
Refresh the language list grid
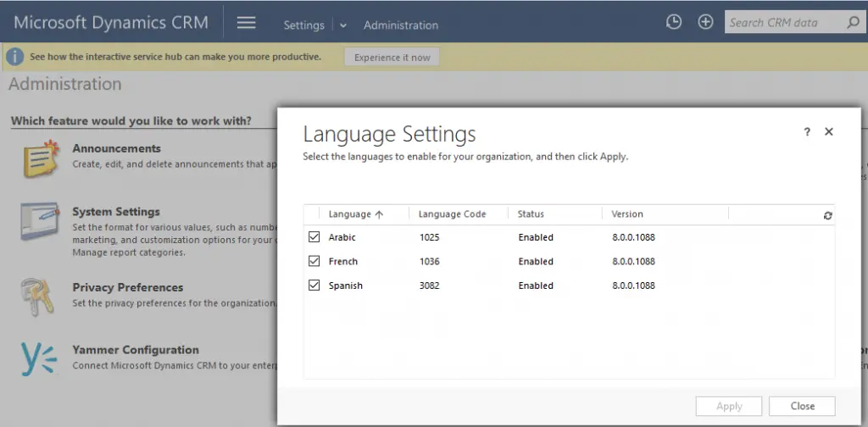[x=827, y=216]
